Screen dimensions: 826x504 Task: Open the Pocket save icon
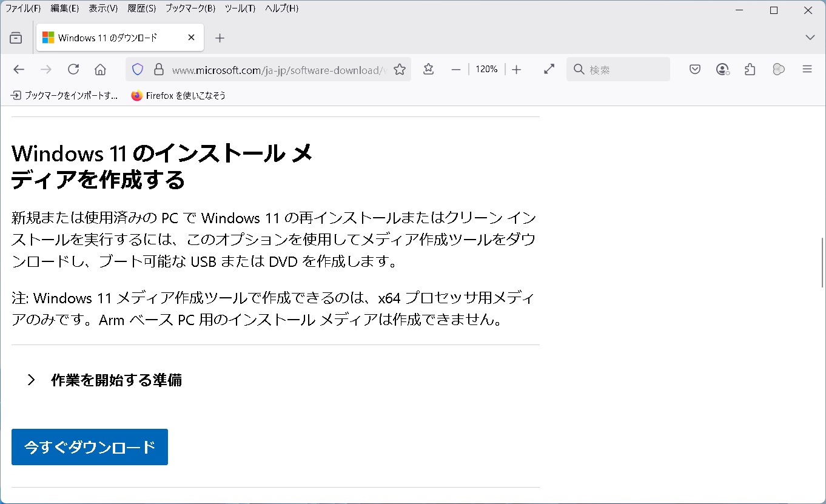click(x=695, y=69)
